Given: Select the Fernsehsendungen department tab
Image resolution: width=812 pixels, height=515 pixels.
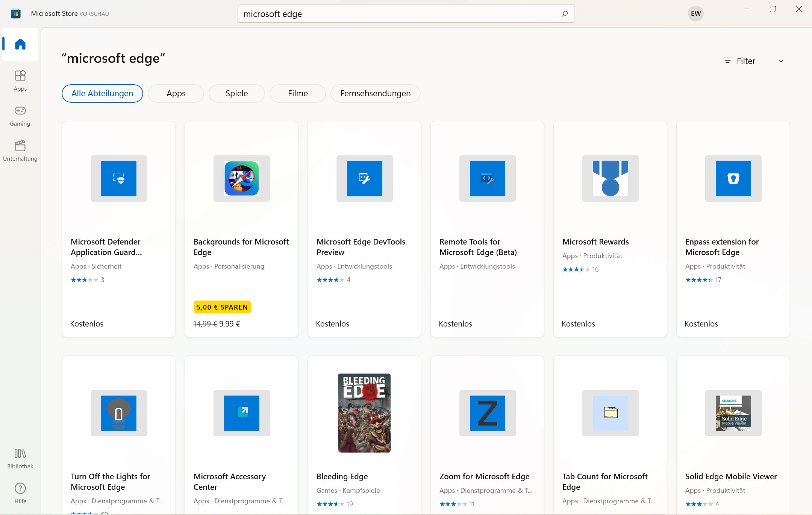Looking at the screenshot, I should click(376, 93).
